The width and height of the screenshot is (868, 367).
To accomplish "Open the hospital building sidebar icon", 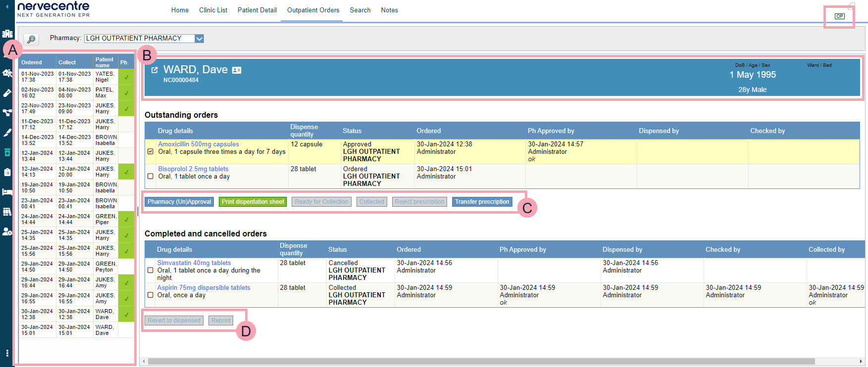I will pyautogui.click(x=7, y=34).
